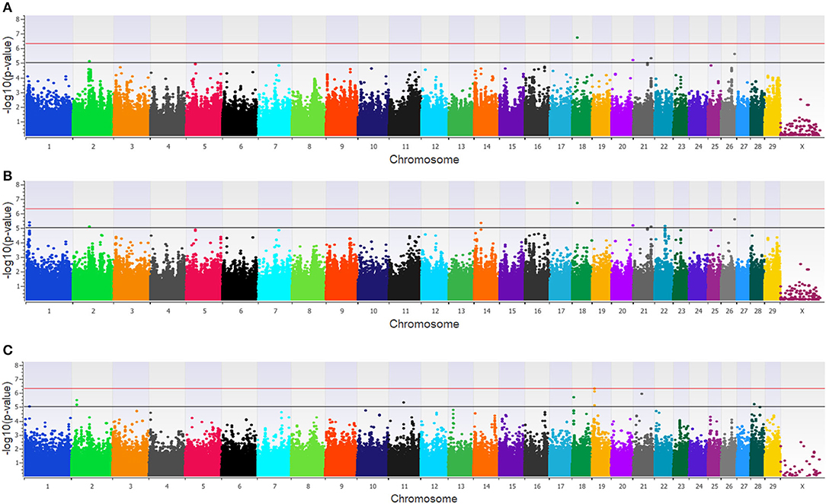Image resolution: width=826 pixels, height=504 pixels.
Task: Click the panel label letter C
Action: pos(8,351)
